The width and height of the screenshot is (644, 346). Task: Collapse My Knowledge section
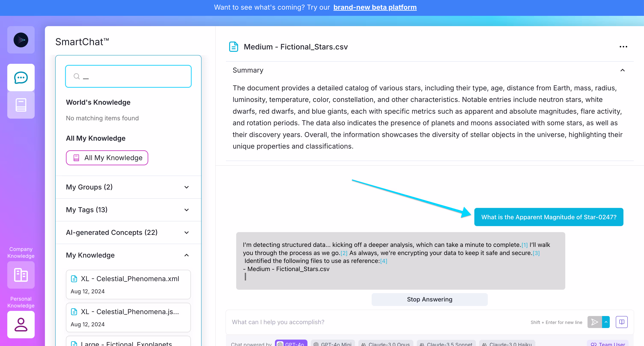pyautogui.click(x=128, y=255)
